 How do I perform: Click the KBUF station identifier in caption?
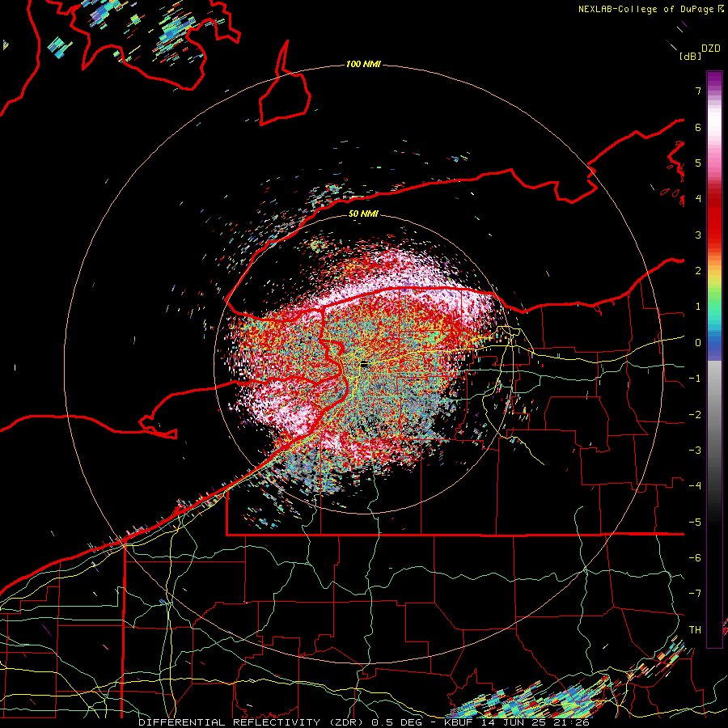point(460,722)
